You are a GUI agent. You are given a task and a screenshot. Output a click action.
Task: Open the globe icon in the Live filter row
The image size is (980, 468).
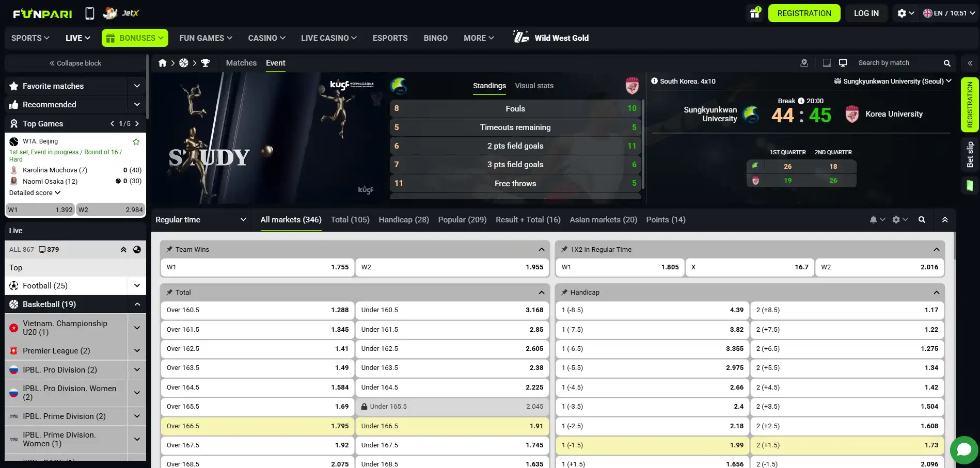[137, 250]
